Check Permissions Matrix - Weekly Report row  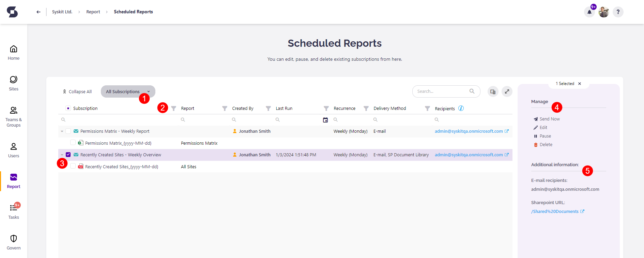[x=68, y=131]
